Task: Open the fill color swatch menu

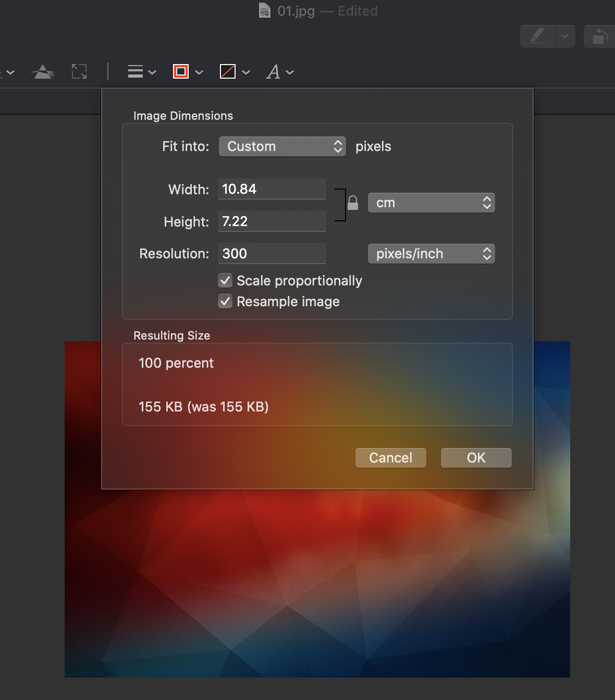Action: pyautogui.click(x=235, y=72)
